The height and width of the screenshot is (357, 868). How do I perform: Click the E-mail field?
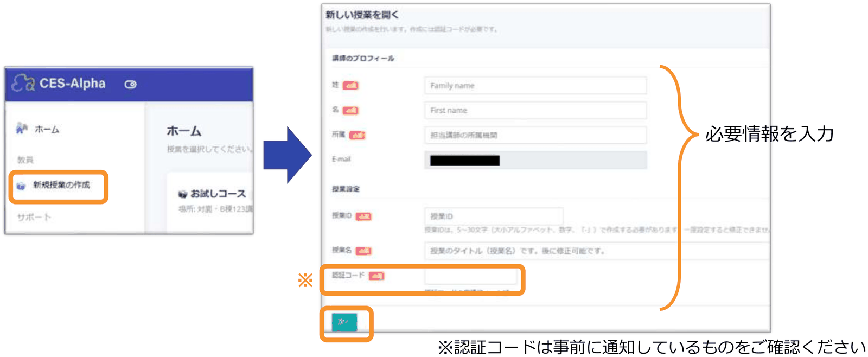[535, 160]
